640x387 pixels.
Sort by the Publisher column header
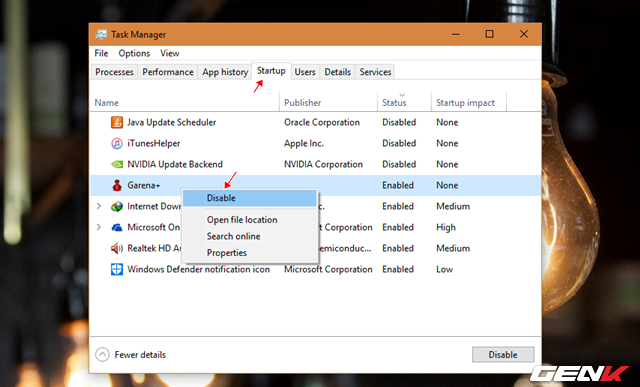click(329, 102)
